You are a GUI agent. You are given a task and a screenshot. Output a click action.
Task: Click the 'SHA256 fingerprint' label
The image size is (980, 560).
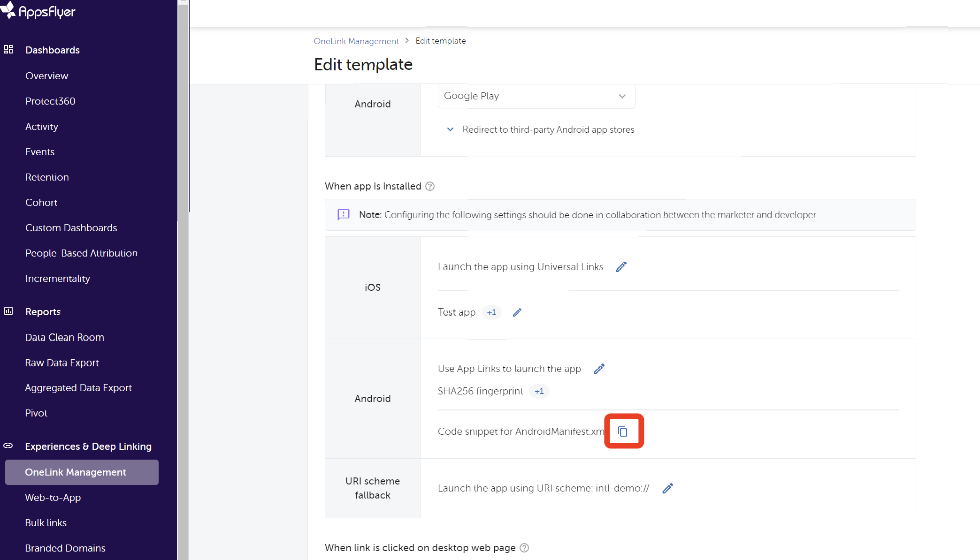pyautogui.click(x=480, y=391)
